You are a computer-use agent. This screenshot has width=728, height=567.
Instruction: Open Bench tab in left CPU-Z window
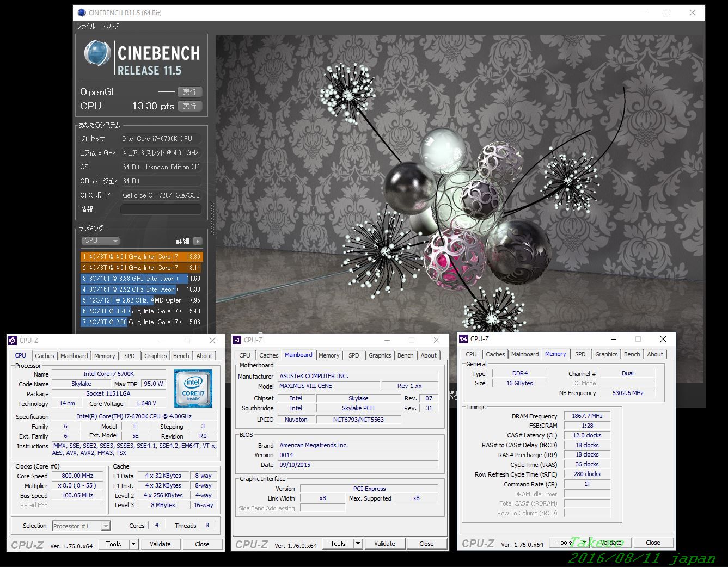[x=181, y=356]
